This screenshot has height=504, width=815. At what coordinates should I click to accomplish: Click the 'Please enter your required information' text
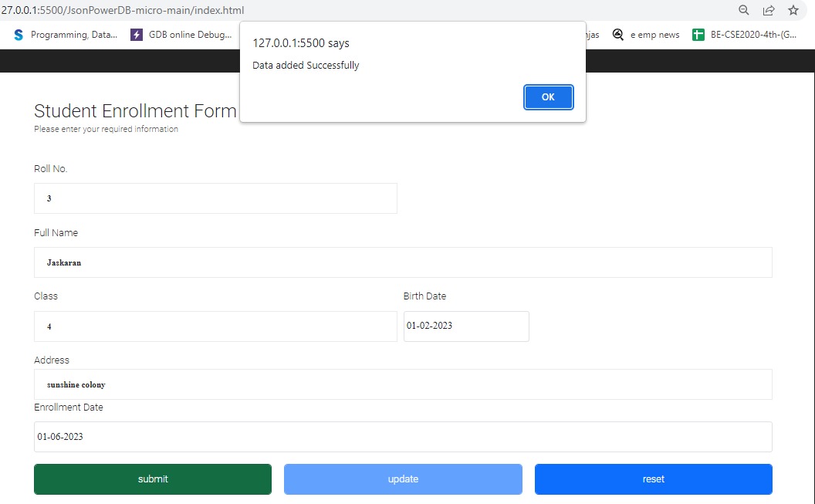click(106, 129)
